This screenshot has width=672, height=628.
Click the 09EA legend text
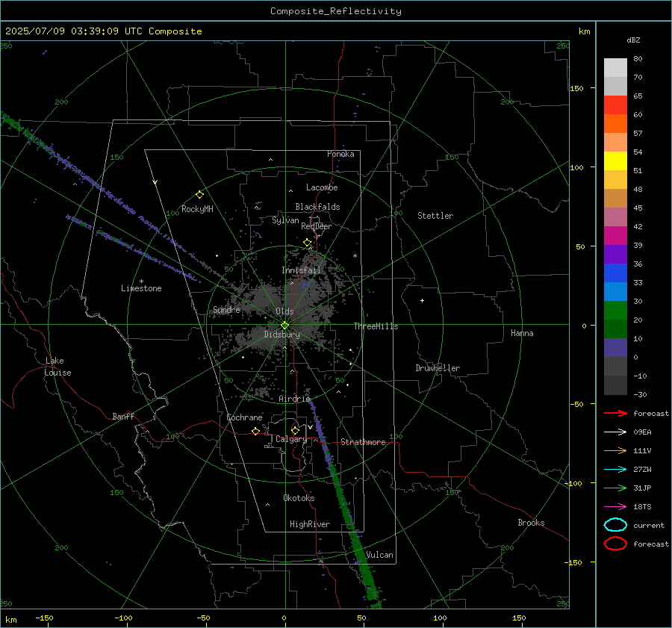tap(642, 432)
